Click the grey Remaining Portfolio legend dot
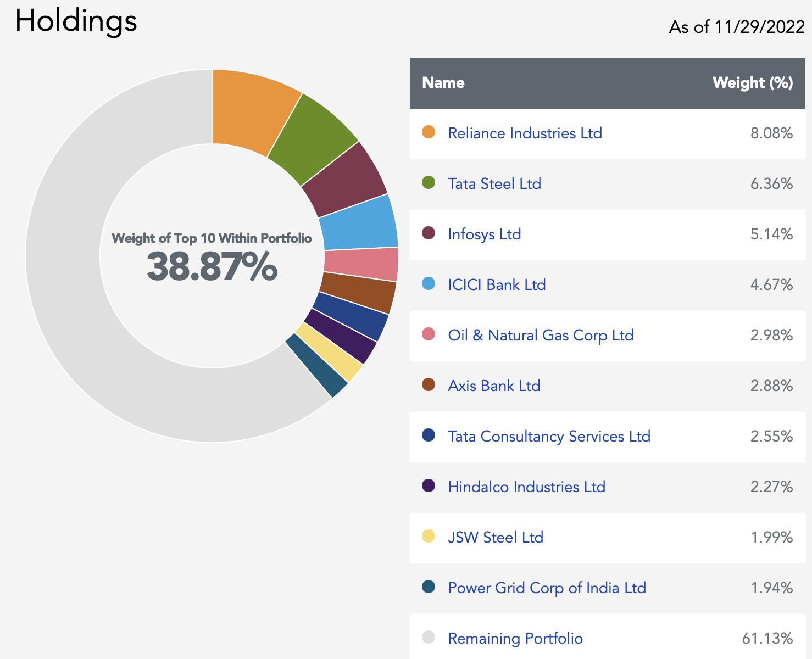Screen dimensions: 812x659 [429, 638]
